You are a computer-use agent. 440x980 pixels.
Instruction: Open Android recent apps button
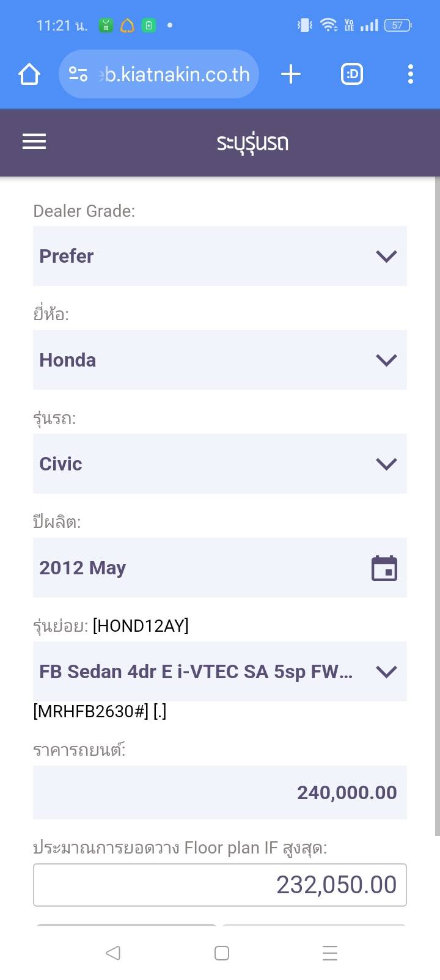click(330, 953)
